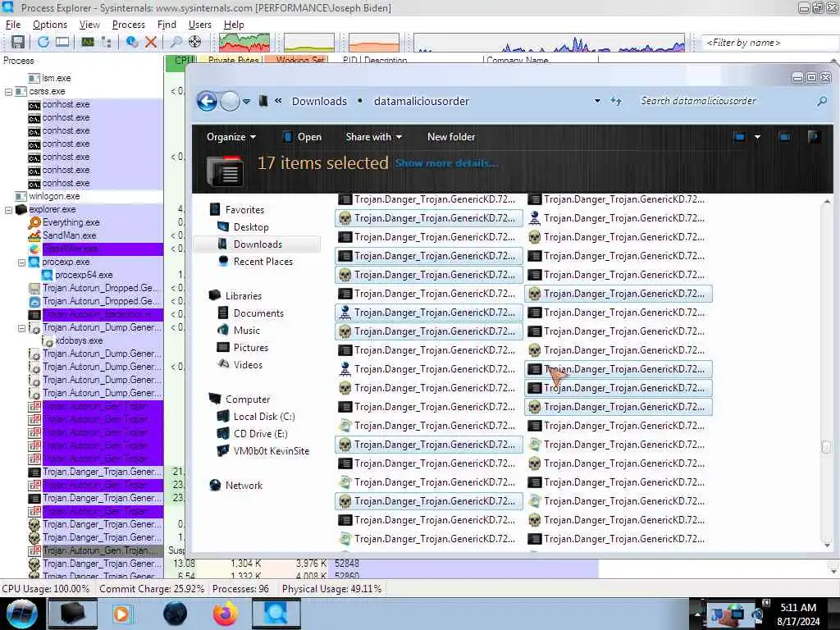Click the Process Explorer taskbar icon

point(276,614)
